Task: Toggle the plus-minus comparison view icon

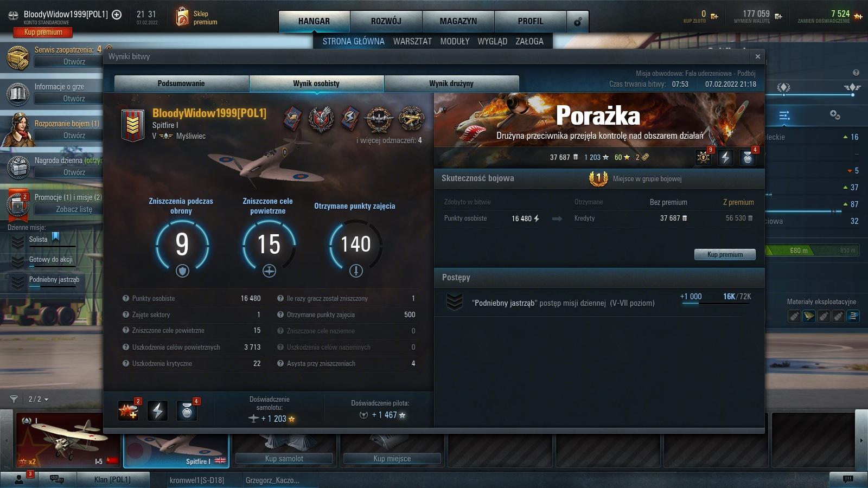Action: [x=835, y=115]
